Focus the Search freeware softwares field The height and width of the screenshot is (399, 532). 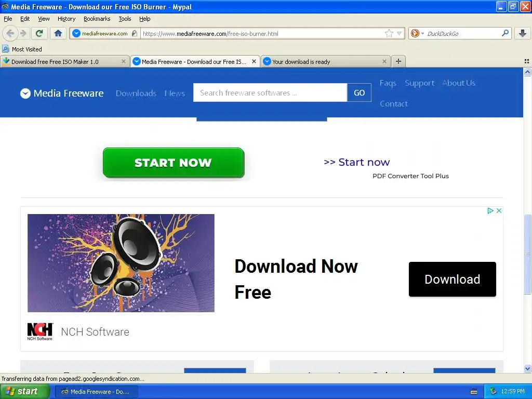(270, 92)
